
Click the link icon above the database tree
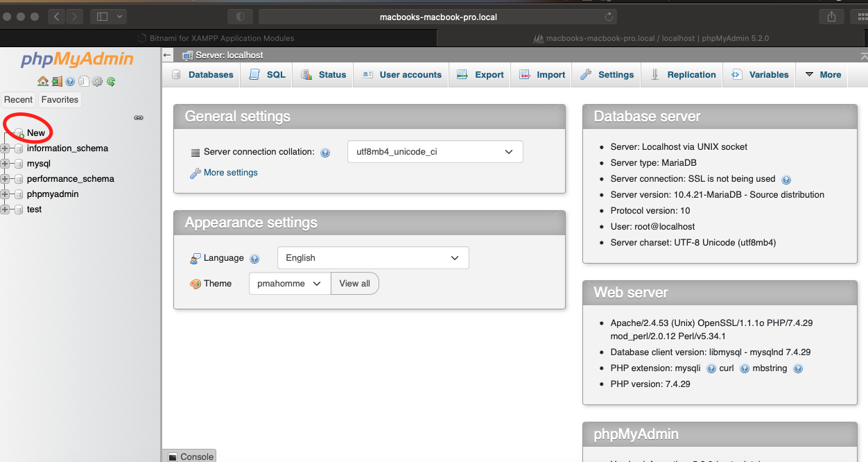point(139,118)
